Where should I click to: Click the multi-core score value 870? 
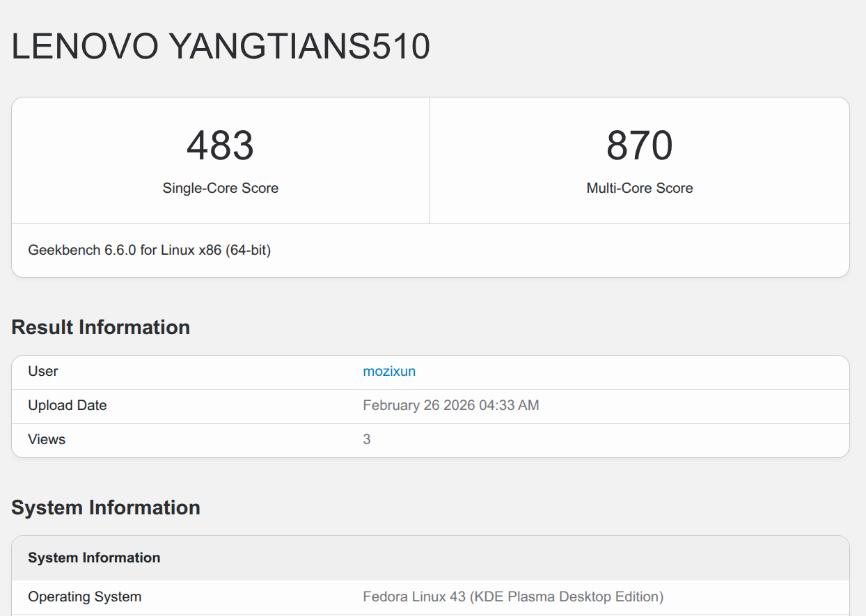coord(639,145)
